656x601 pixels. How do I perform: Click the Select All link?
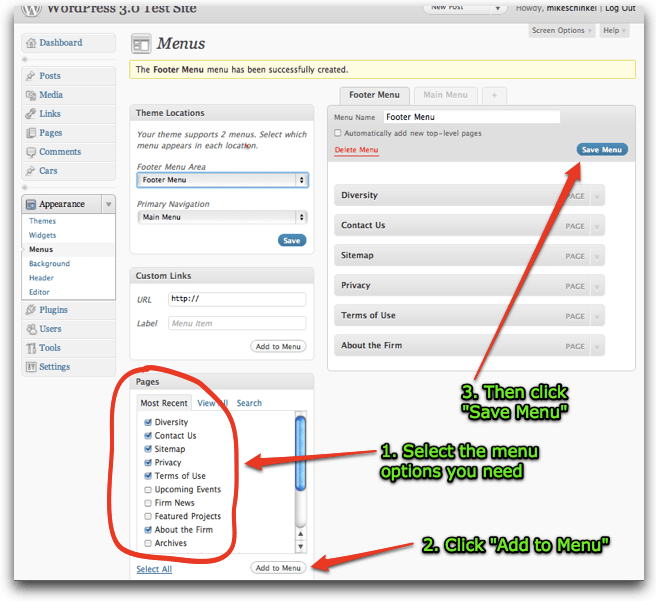154,569
